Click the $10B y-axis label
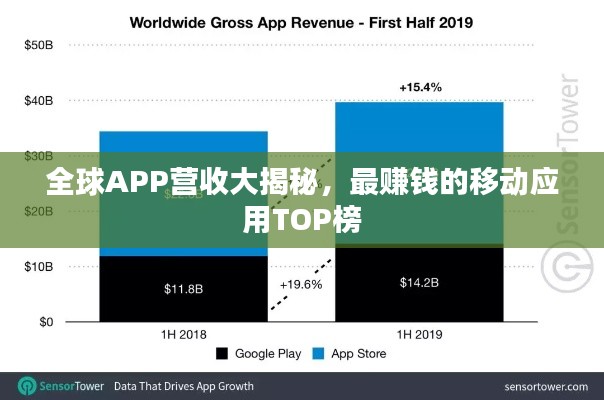 click(38, 267)
